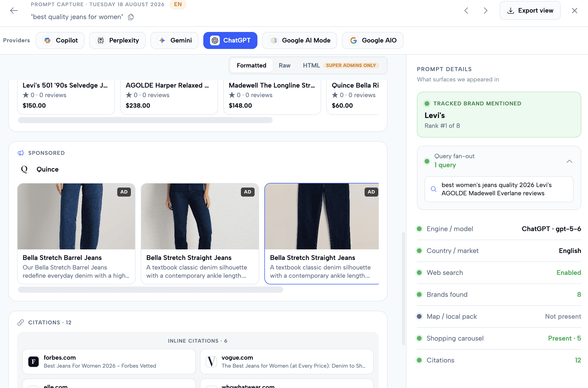Switch to Formatted view
The height and width of the screenshot is (388, 588).
click(x=251, y=65)
